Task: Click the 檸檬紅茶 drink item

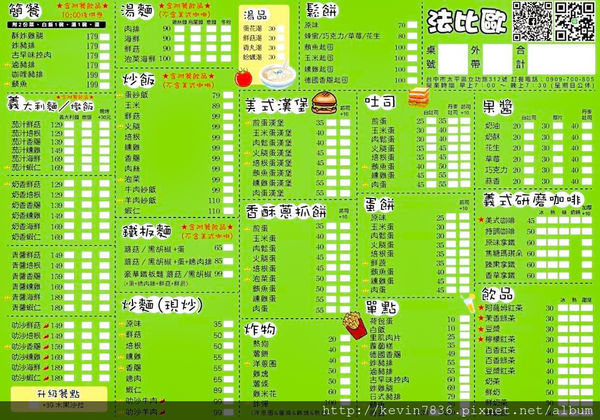Action: 500,339
